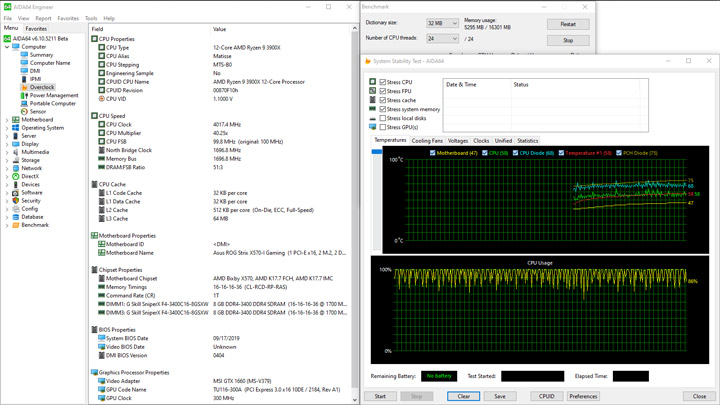Open the Number of CPU threads dropdown

(442, 39)
